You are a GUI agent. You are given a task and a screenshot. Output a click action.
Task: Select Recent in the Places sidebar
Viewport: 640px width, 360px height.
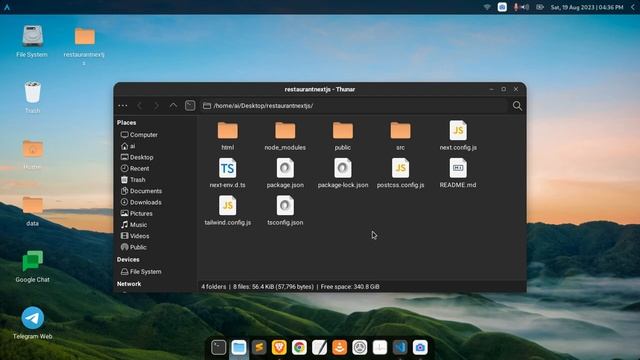click(x=135, y=168)
